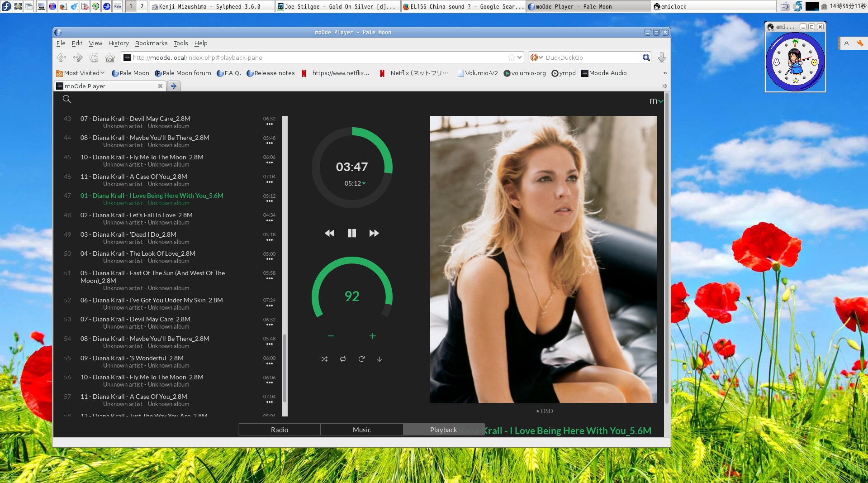Open a new browser tab
Screen dimensions: 868x483
[173, 86]
